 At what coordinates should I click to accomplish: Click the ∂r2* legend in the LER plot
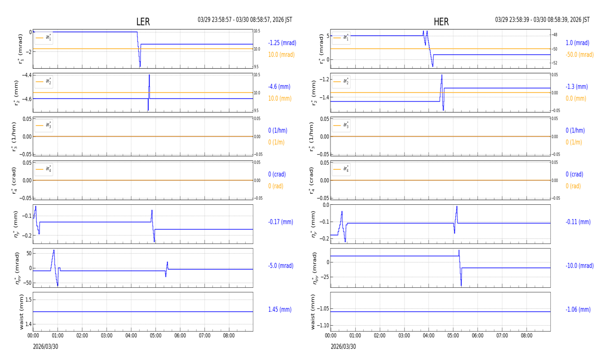coord(44,81)
